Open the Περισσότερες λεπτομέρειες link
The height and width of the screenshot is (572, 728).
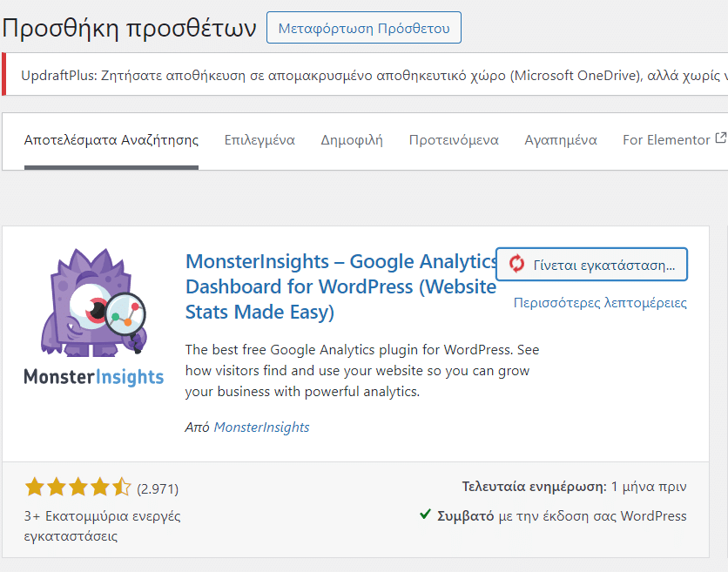click(x=600, y=303)
